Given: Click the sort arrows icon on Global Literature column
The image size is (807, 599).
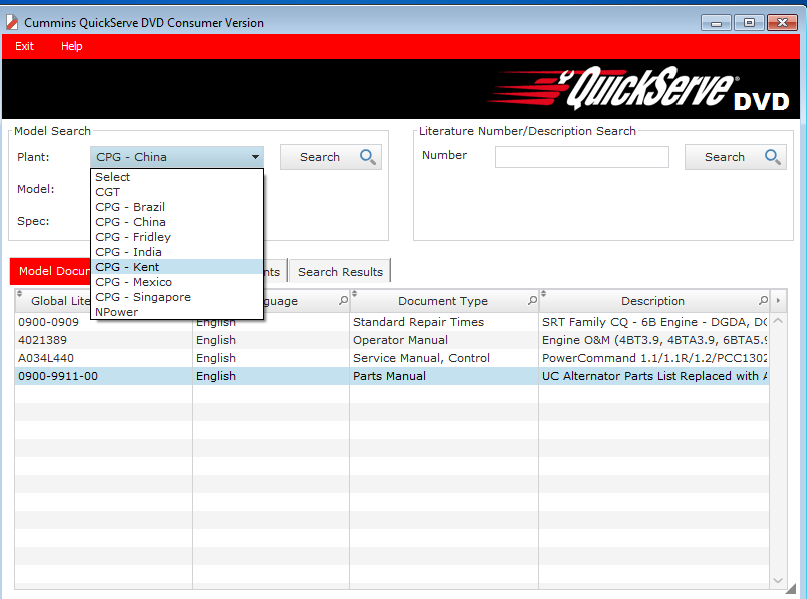Looking at the screenshot, I should 20,295.
